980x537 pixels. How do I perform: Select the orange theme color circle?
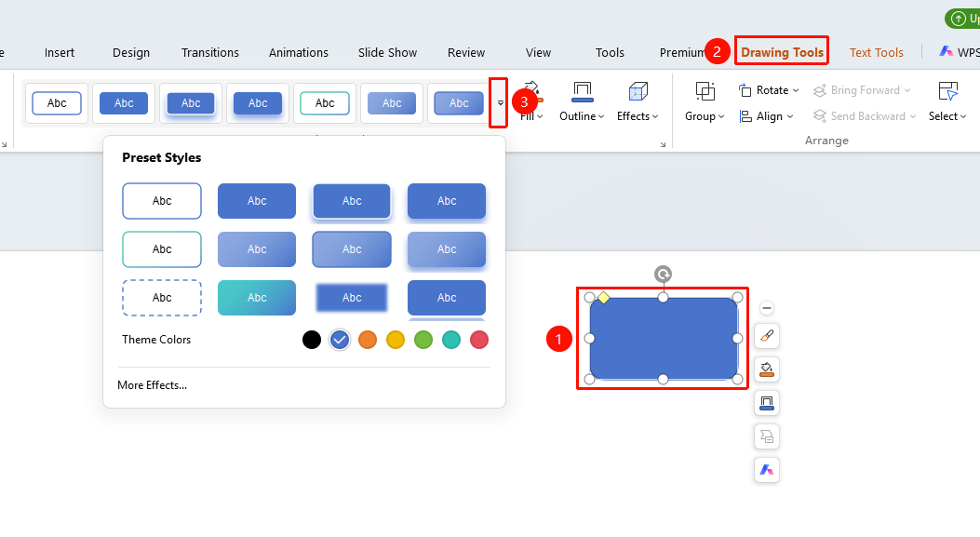pos(368,340)
